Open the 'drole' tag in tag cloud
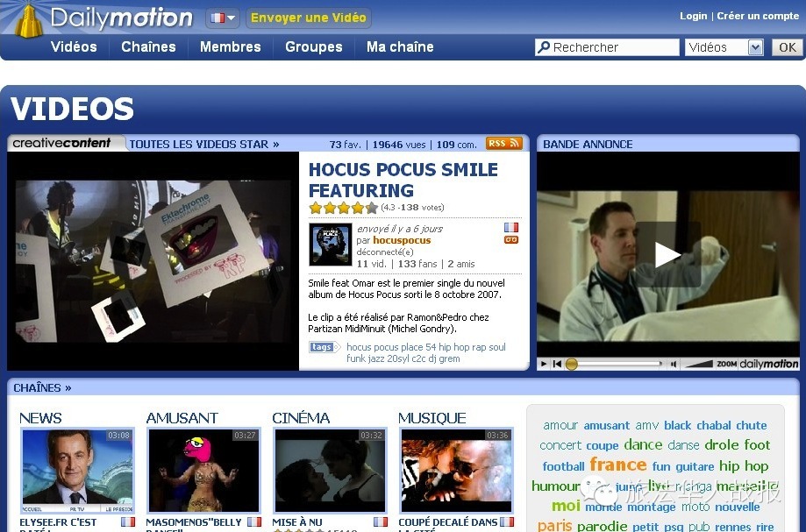The height and width of the screenshot is (532, 806). click(721, 444)
